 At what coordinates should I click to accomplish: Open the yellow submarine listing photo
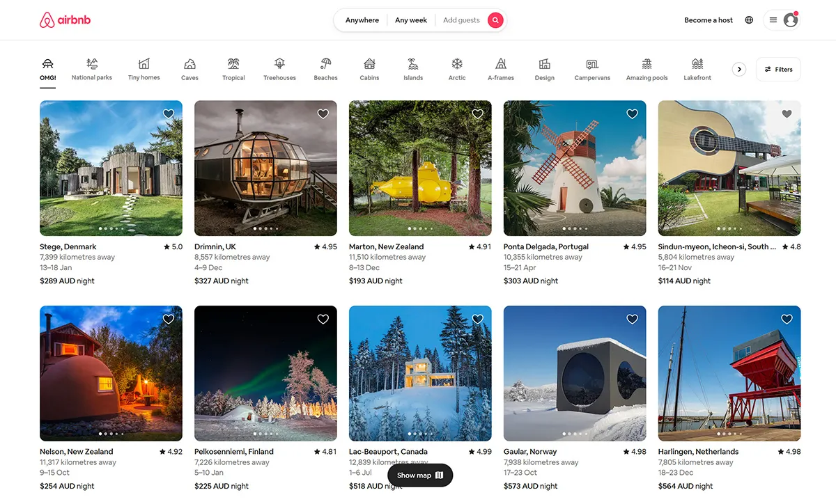[x=420, y=168]
